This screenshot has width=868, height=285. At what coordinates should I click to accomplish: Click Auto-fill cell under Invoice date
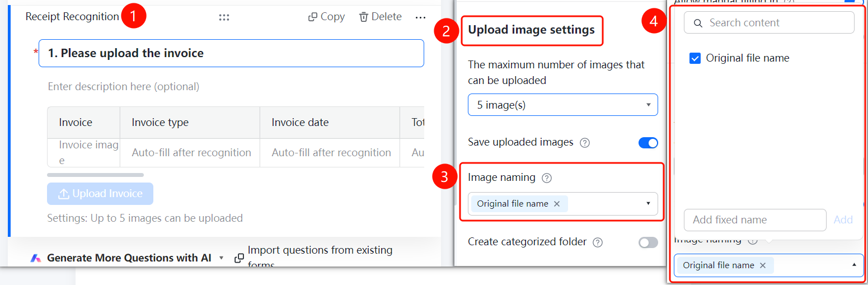click(x=330, y=153)
